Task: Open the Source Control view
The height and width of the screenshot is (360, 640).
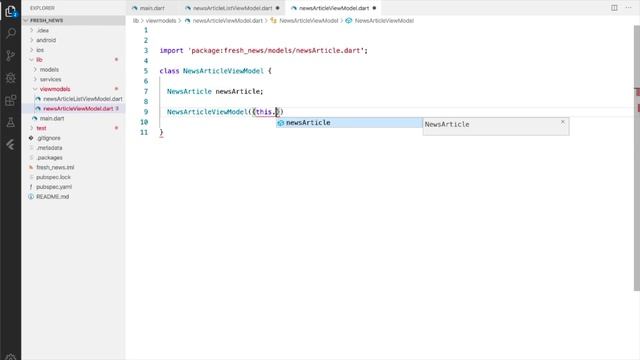Action: coord(11,56)
